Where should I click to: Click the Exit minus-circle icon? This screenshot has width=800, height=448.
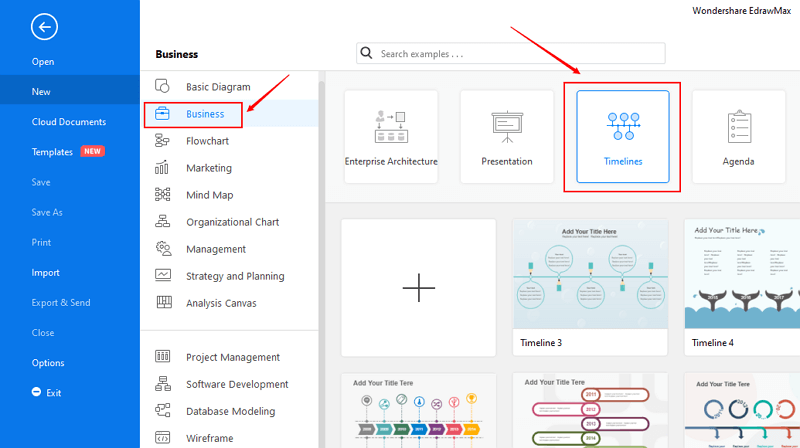point(36,392)
